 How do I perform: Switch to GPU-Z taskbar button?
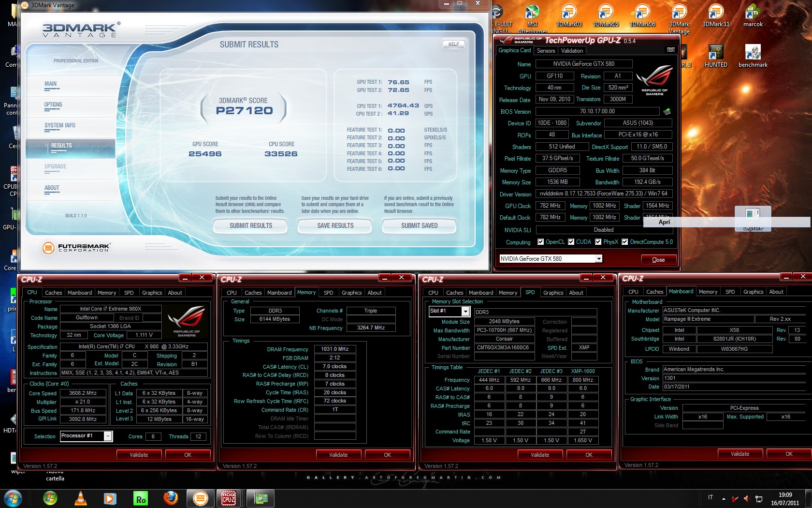pos(261,498)
